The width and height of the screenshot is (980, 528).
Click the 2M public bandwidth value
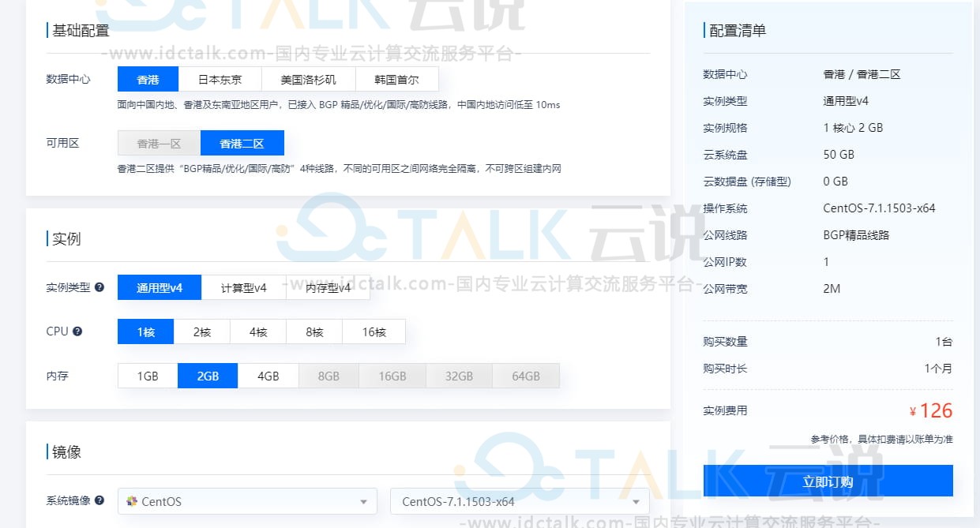point(832,289)
